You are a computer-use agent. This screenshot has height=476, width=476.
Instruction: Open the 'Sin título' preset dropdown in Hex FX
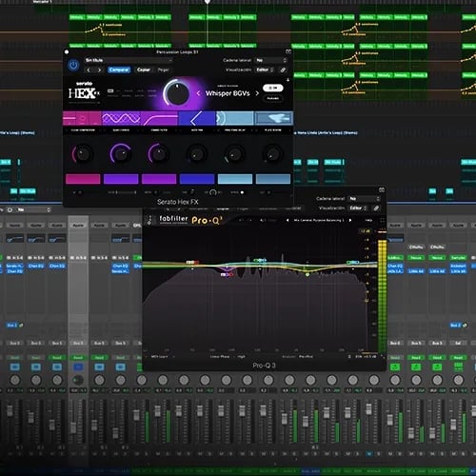click(129, 60)
